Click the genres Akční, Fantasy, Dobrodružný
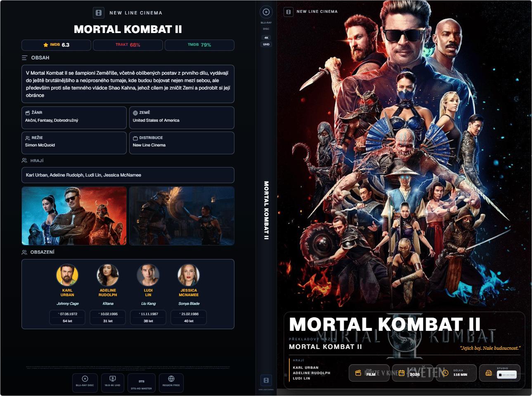 coord(52,120)
